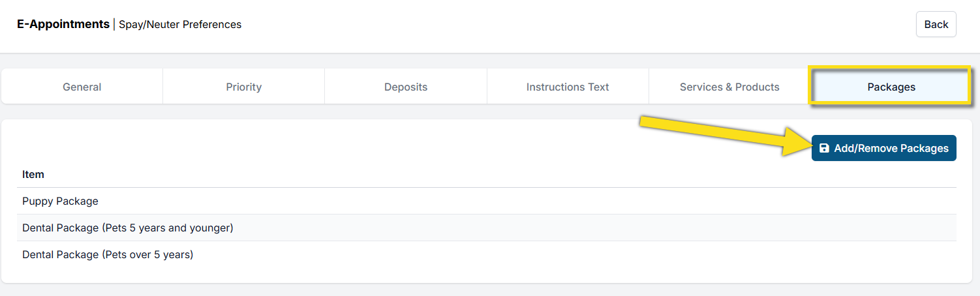Screen dimensions: 980x296
Task: Click the "5 years and younger" text
Action: pos(181,228)
